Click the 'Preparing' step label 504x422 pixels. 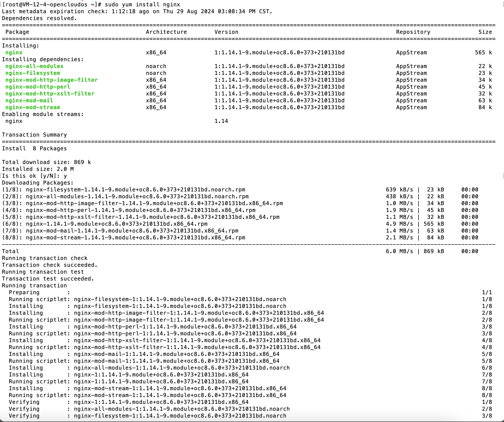[24, 293]
